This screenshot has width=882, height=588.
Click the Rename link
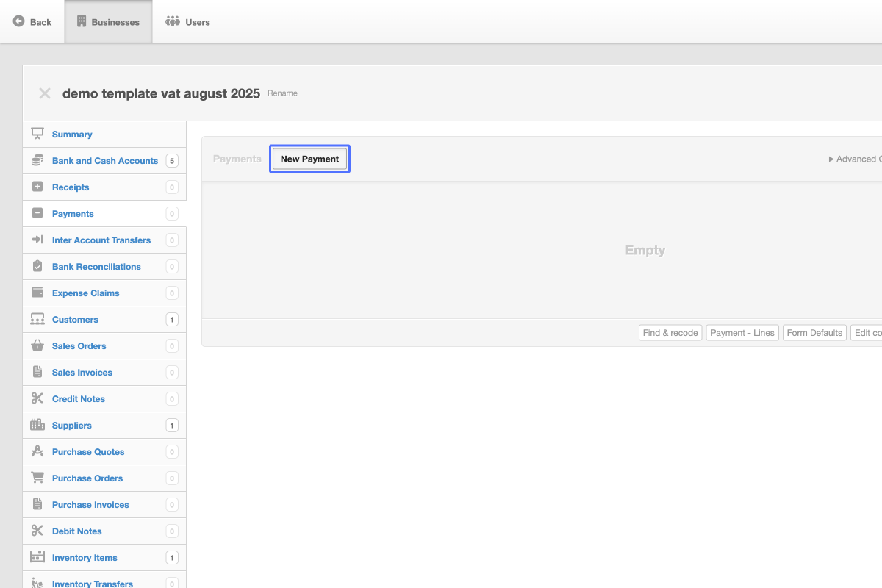[282, 93]
